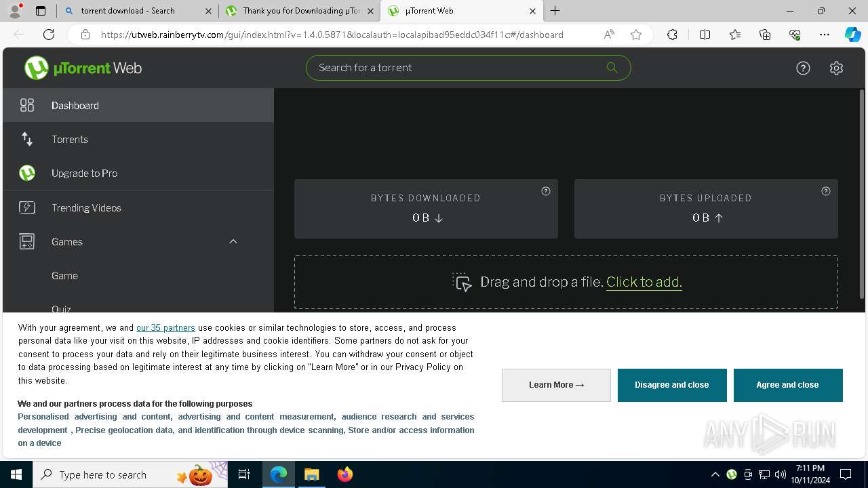Show hidden system tray icons
868x488 pixels.
pyautogui.click(x=715, y=474)
